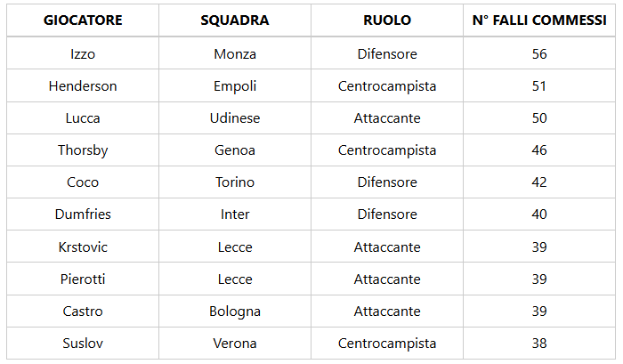The width and height of the screenshot is (623, 364).
Task: Click the Torino team cell
Action: click(x=235, y=182)
